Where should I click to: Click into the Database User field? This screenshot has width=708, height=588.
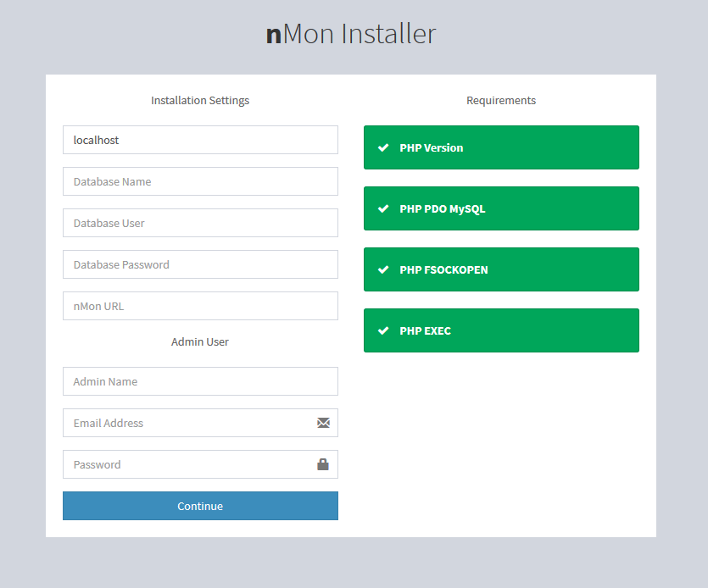click(200, 223)
